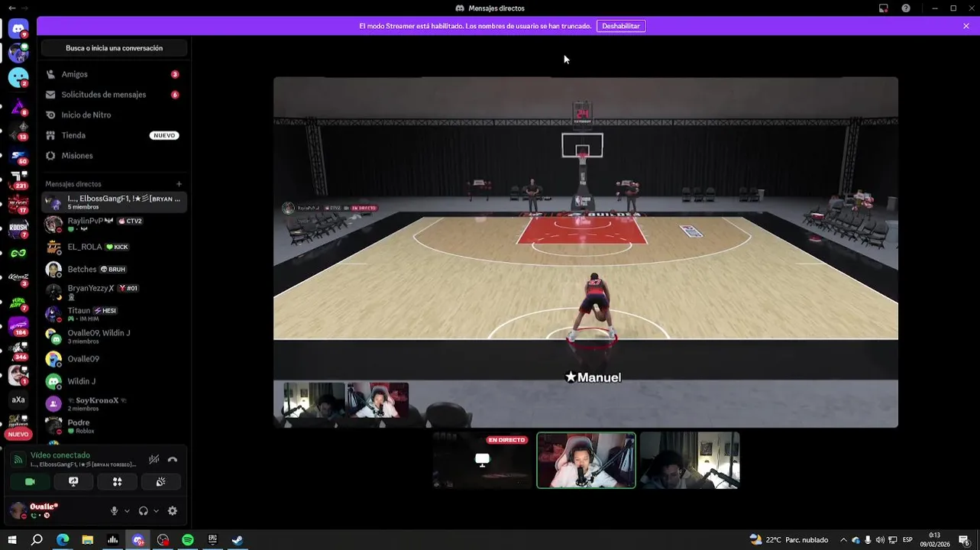Open Windows Start menu

(12, 540)
